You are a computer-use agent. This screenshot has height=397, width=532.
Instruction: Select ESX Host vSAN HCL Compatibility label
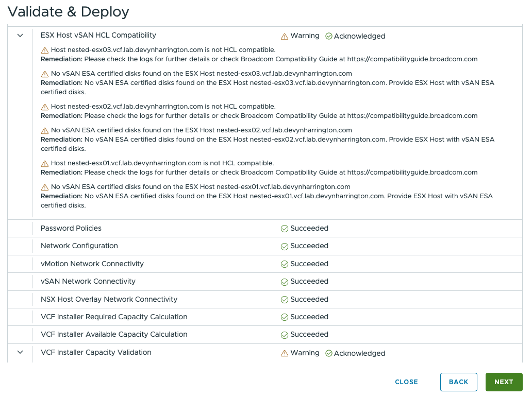[x=98, y=35]
